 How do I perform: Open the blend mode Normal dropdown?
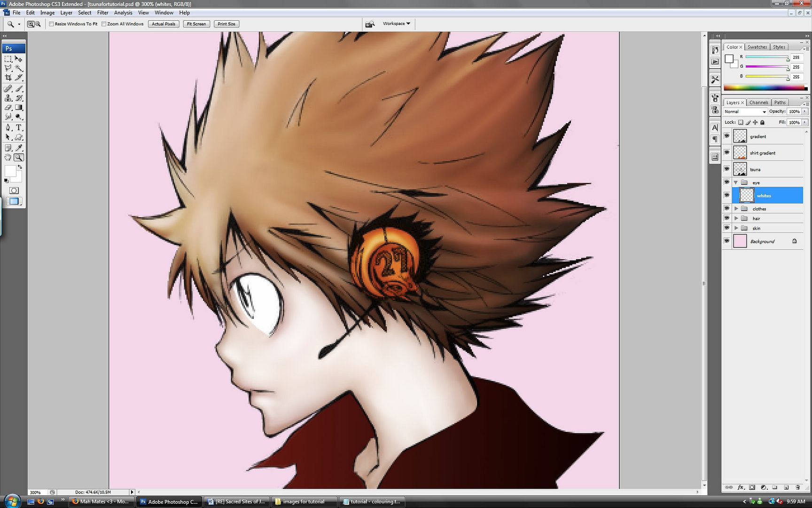[x=745, y=111]
